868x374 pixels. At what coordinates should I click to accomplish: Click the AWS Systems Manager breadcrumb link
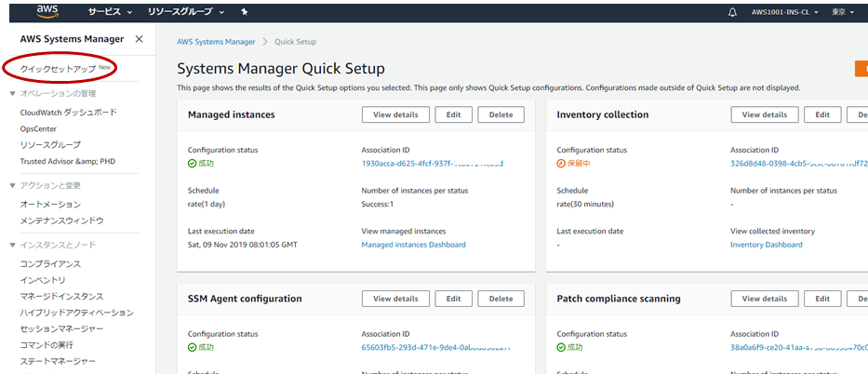[216, 42]
